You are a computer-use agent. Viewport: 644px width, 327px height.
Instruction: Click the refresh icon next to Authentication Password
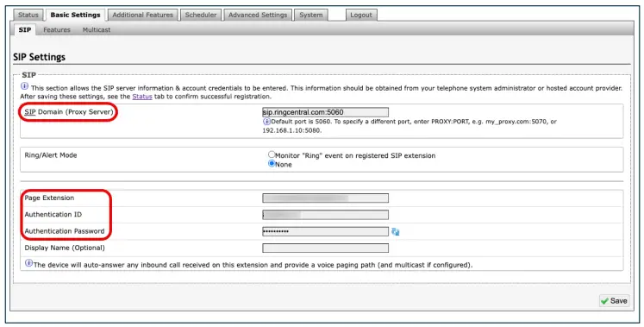point(396,232)
